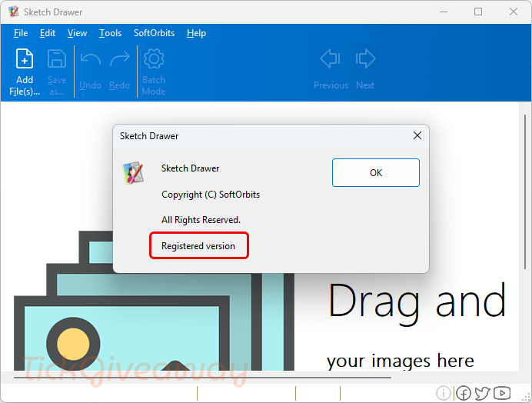The width and height of the screenshot is (532, 403).
Task: Click the resize grip in status bar corner
Action: click(x=527, y=397)
